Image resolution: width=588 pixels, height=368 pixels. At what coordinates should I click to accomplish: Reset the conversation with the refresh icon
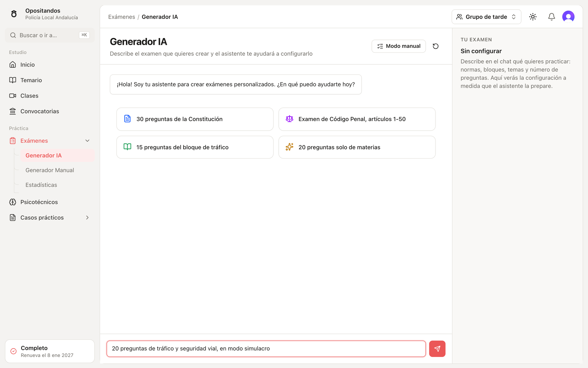(x=435, y=46)
